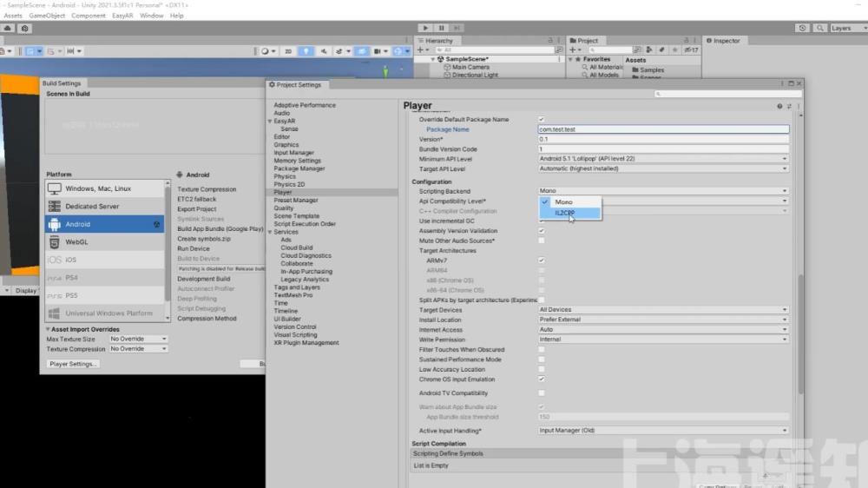
Task: Switch to the Inspector tab
Action: pos(724,41)
